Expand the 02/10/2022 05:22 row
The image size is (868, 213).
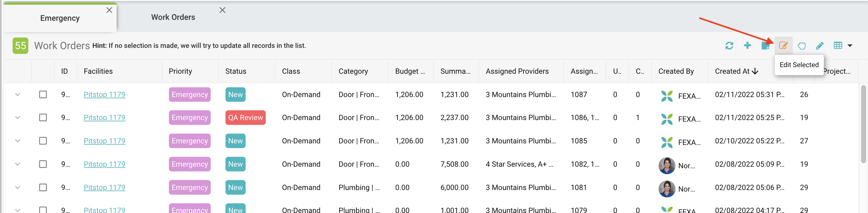(18, 141)
